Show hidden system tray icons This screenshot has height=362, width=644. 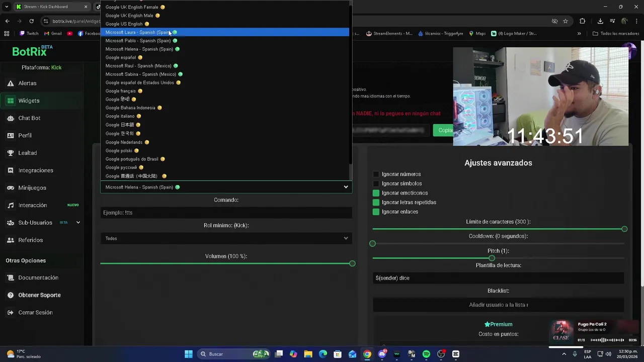coord(564,354)
